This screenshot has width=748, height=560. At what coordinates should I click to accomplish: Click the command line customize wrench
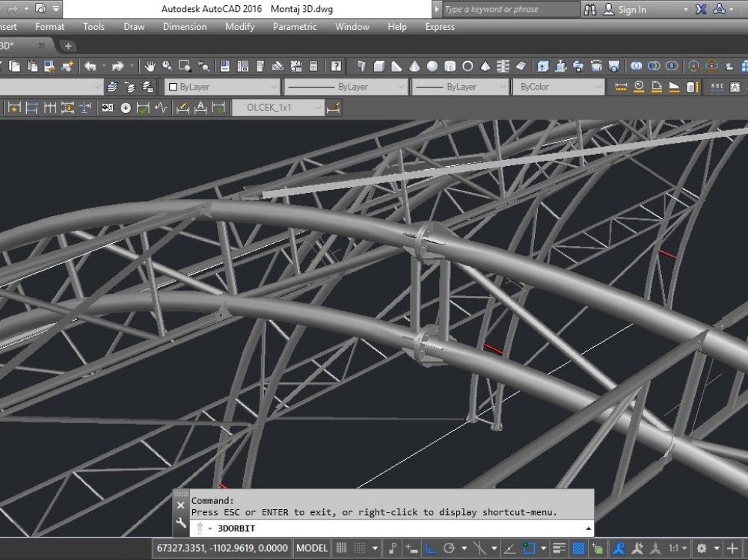pyautogui.click(x=180, y=523)
